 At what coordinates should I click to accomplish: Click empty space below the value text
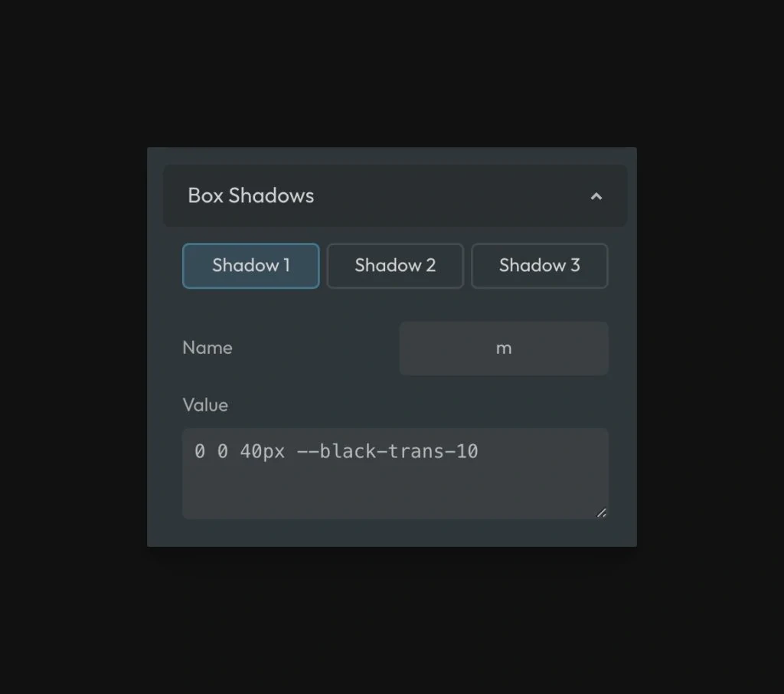point(383,494)
